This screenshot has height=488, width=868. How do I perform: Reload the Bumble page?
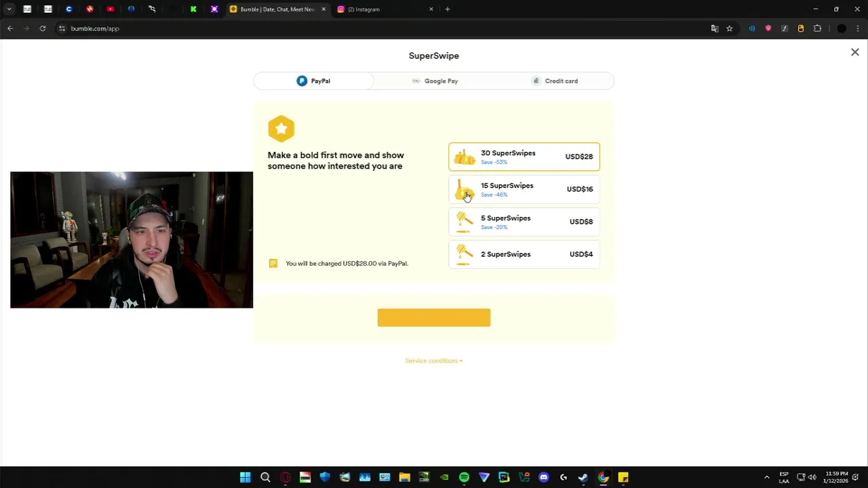click(43, 28)
